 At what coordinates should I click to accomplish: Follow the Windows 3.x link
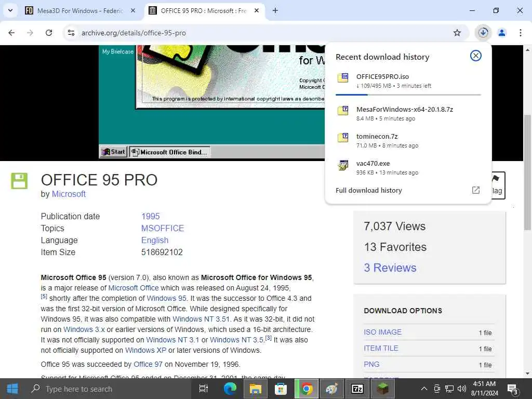(84, 329)
